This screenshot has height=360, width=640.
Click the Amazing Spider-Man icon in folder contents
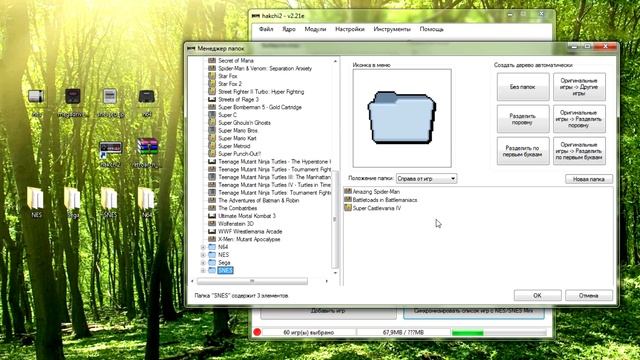point(348,191)
